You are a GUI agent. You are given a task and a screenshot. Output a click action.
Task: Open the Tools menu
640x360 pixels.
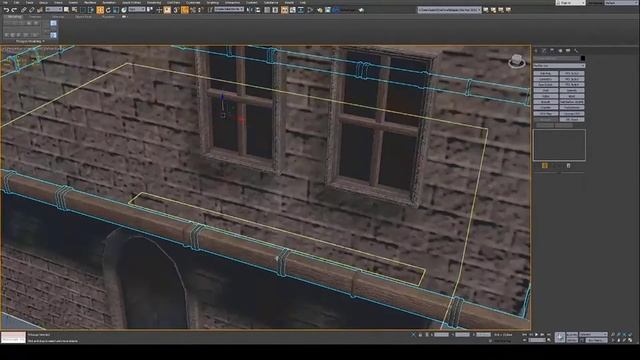(29, 3)
